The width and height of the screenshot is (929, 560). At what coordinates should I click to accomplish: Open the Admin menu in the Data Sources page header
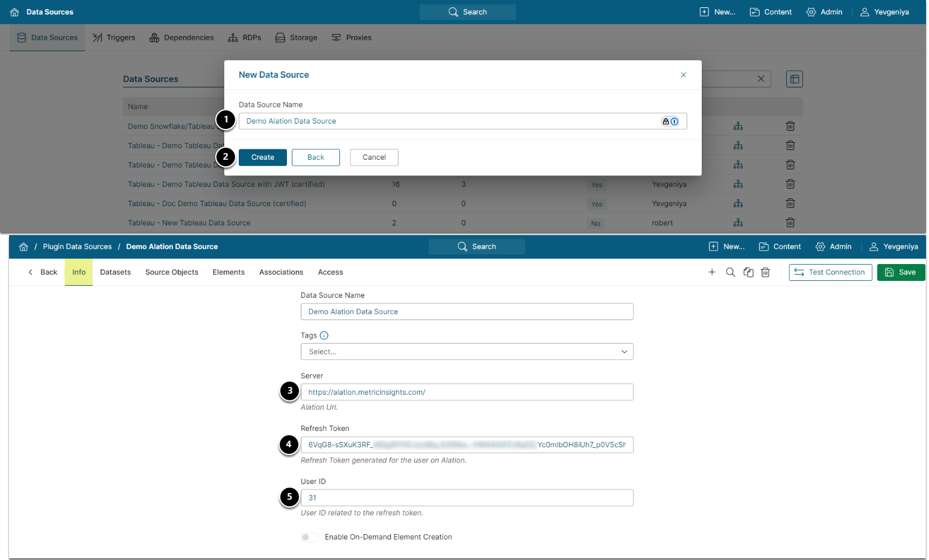[824, 12]
